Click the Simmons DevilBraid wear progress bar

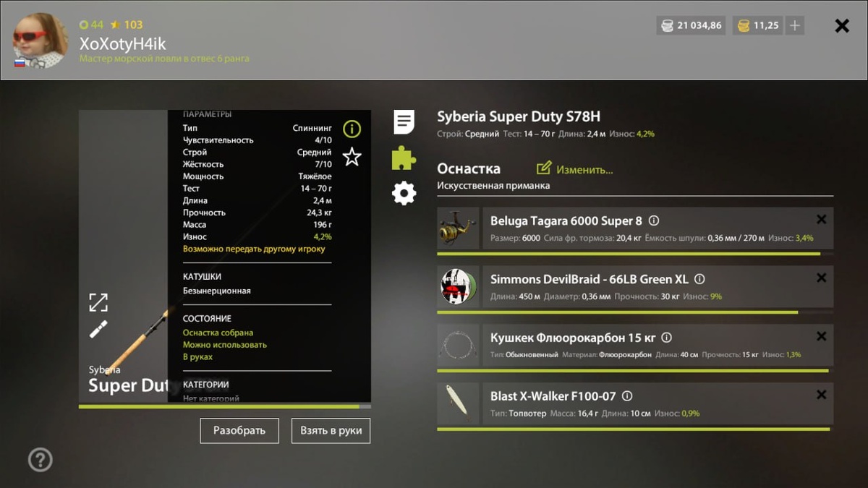(635, 312)
